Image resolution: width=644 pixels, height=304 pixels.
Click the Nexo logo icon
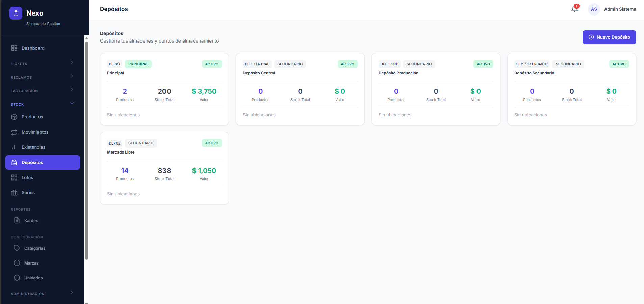tap(16, 13)
